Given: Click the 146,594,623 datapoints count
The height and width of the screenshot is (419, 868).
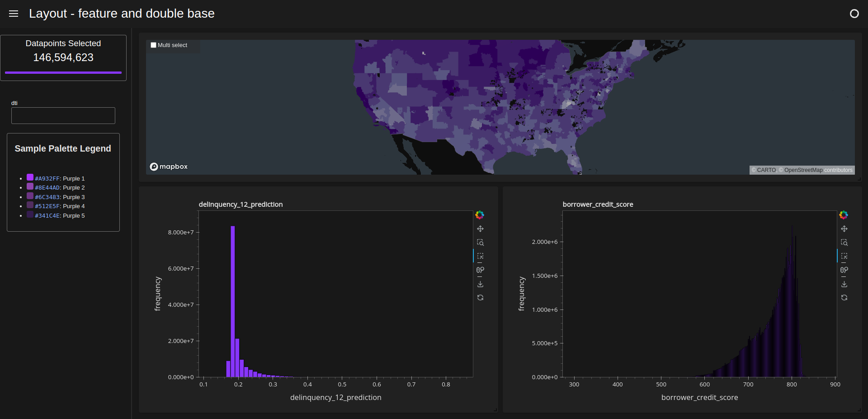Looking at the screenshot, I should (x=63, y=57).
